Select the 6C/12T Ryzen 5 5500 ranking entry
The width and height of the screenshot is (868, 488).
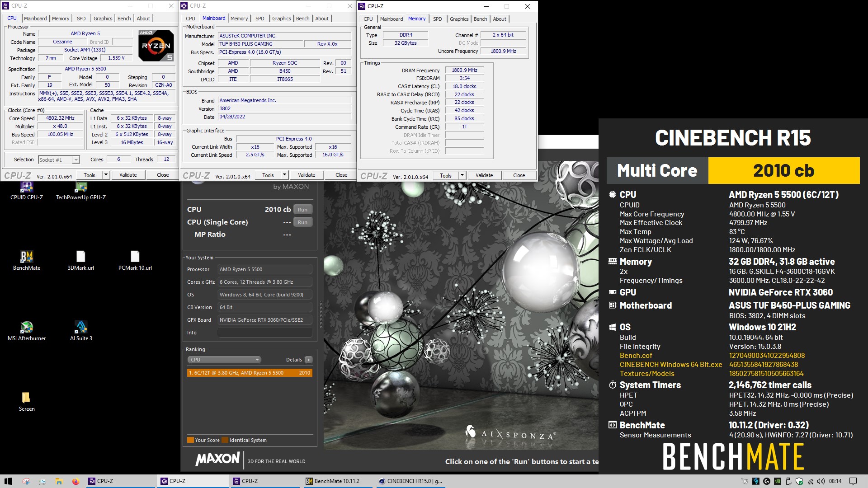[250, 373]
